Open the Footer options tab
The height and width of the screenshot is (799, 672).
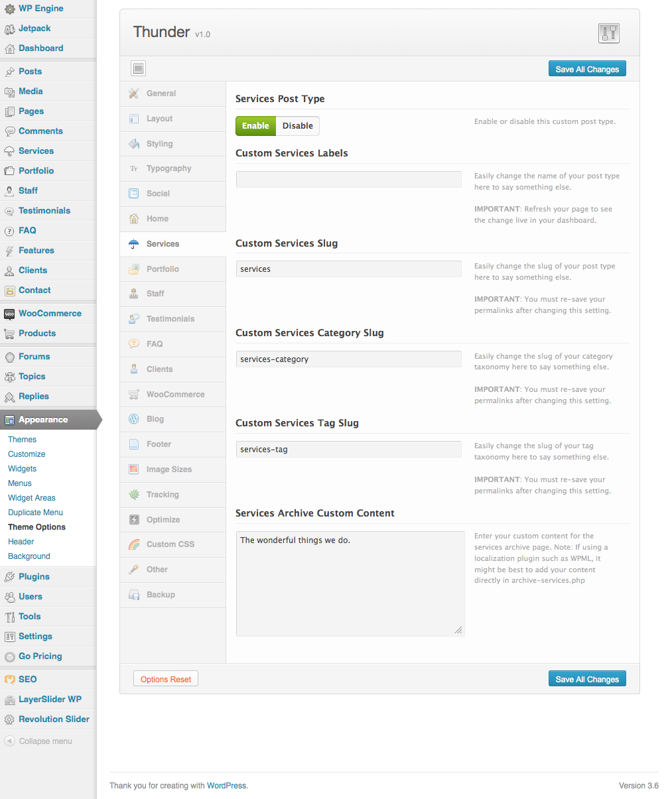[x=173, y=444]
